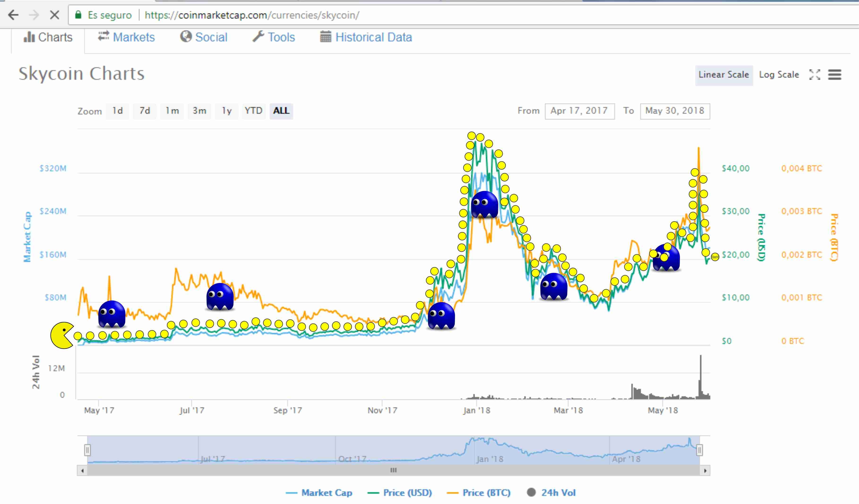The image size is (859, 504).
Task: Click the green secure padlock icon
Action: point(78,15)
